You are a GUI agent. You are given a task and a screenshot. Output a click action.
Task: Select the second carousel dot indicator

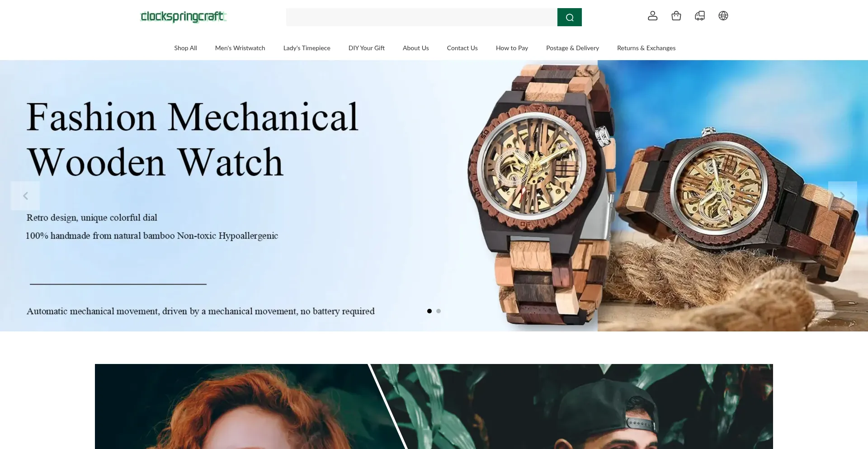(x=439, y=311)
